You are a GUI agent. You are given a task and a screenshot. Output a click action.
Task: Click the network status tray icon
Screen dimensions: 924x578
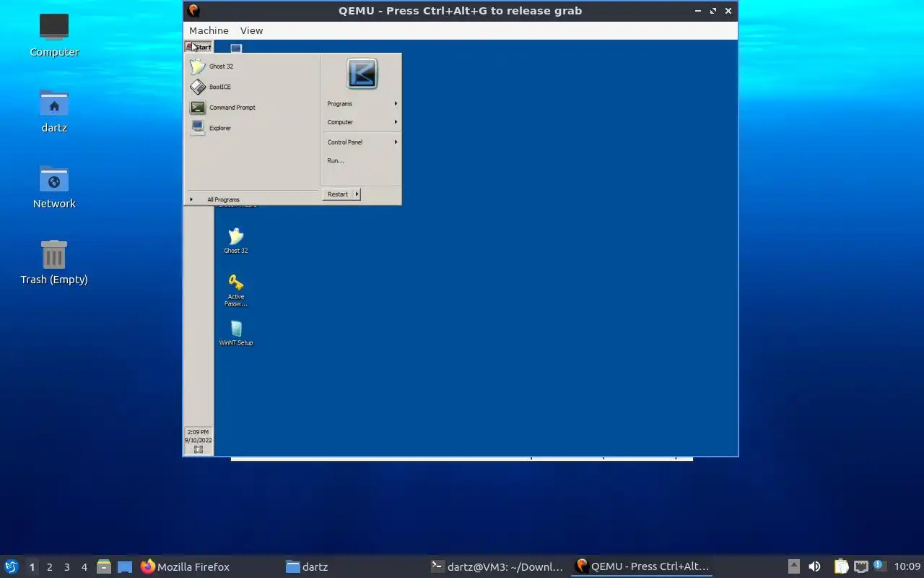(860, 566)
